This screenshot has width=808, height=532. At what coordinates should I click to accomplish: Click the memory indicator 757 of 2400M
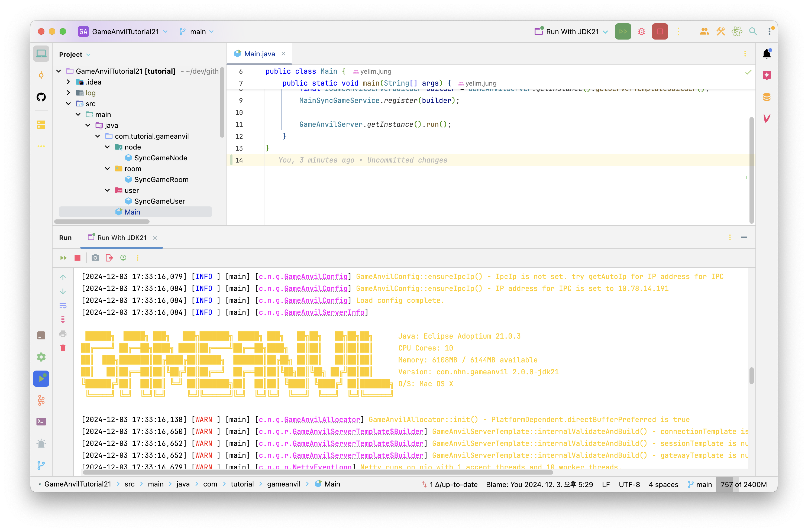744,485
